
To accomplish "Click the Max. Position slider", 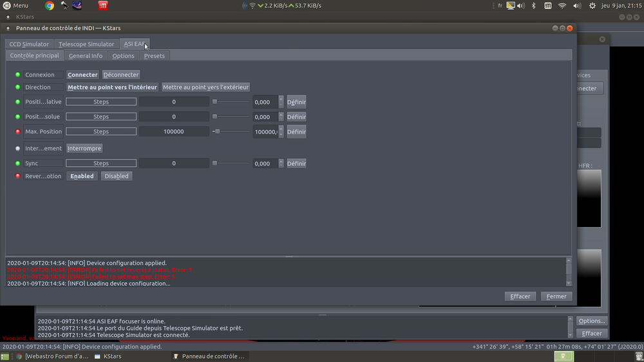I will [x=231, y=131].
